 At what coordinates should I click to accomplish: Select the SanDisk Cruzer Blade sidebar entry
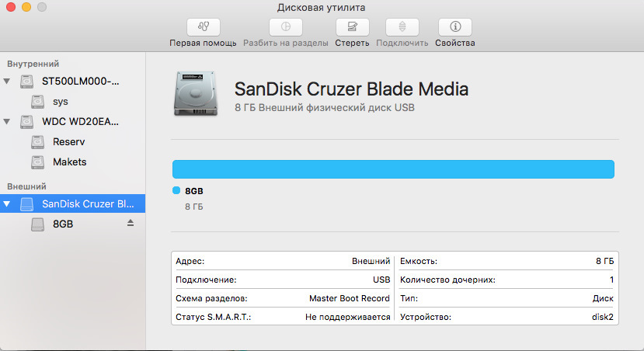click(87, 204)
